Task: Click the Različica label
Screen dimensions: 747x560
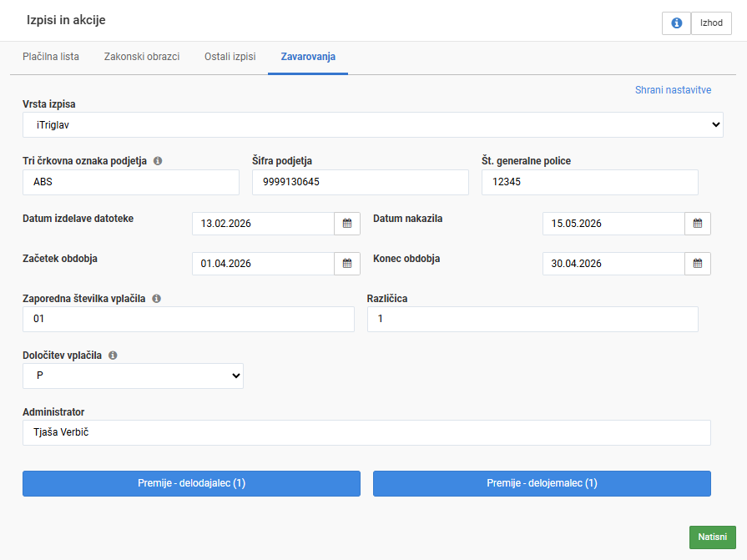Action: point(387,299)
